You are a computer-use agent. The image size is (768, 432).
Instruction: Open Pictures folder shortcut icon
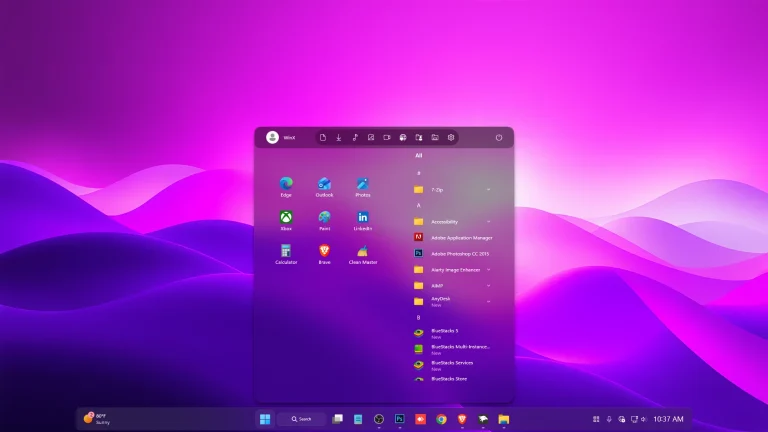[371, 138]
